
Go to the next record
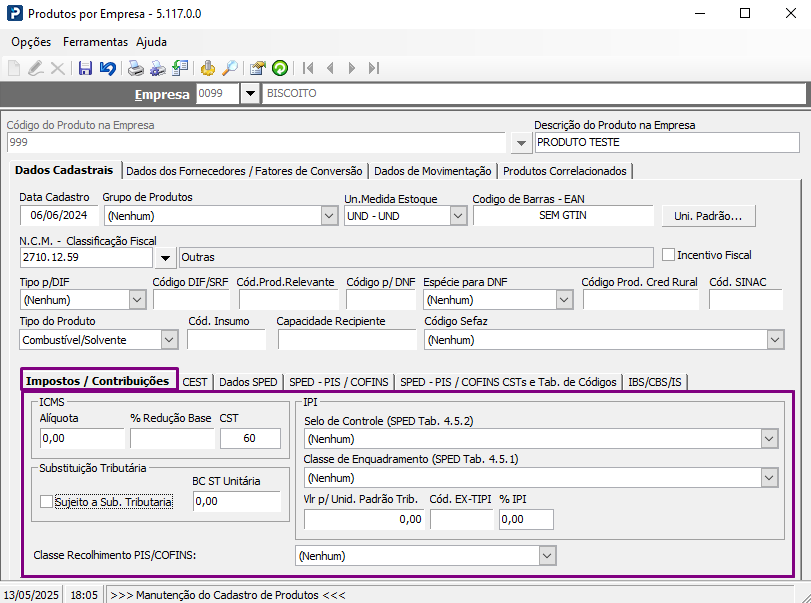(x=352, y=68)
